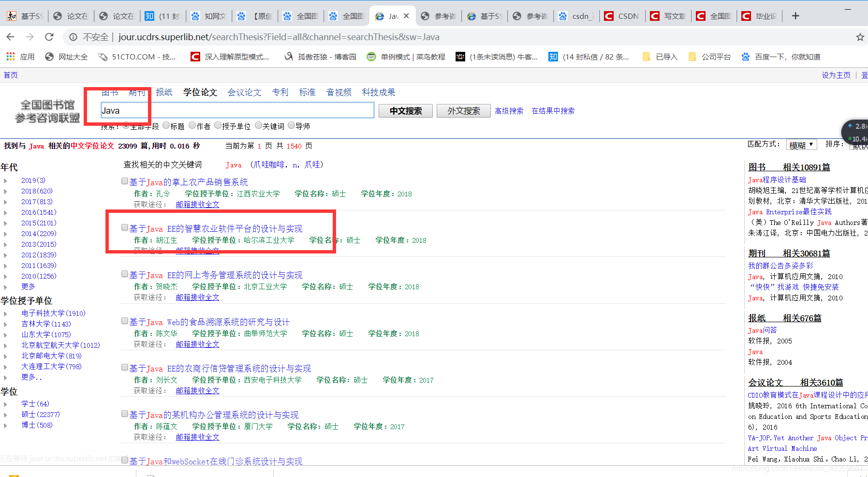The width and height of the screenshot is (868, 477).
Task: Open the 已导入 bookmarks folder
Action: click(x=660, y=57)
